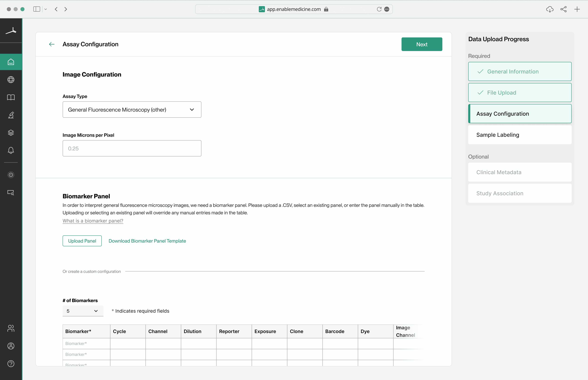Open the help question mark icon
The width and height of the screenshot is (588, 380).
(x=11, y=364)
